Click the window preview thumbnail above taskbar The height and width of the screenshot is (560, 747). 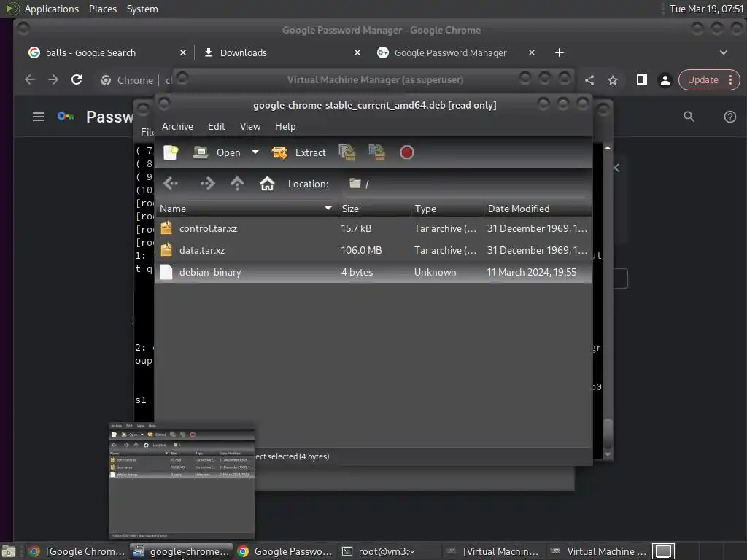[182, 480]
